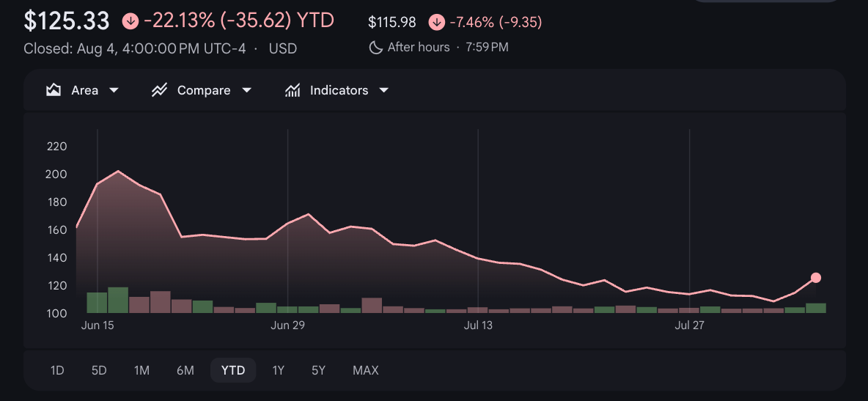Select the 6M time range
This screenshot has width=868, height=401.
click(185, 370)
